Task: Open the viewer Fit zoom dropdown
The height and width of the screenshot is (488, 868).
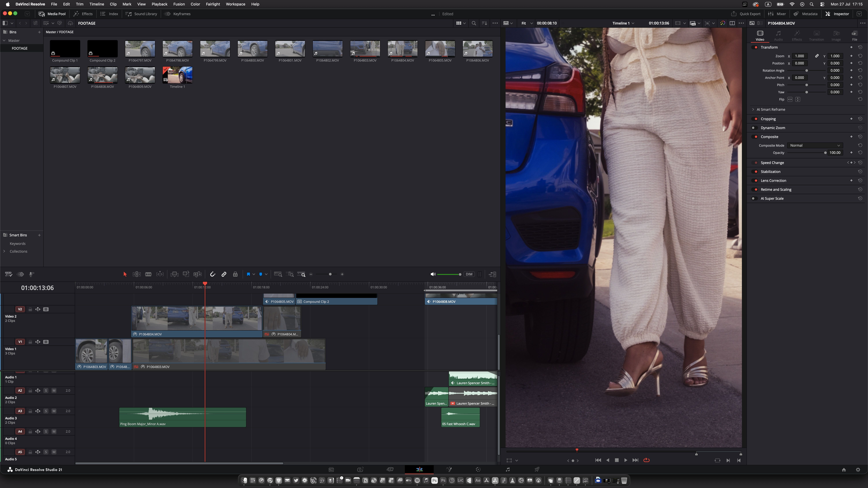Action: click(x=527, y=23)
